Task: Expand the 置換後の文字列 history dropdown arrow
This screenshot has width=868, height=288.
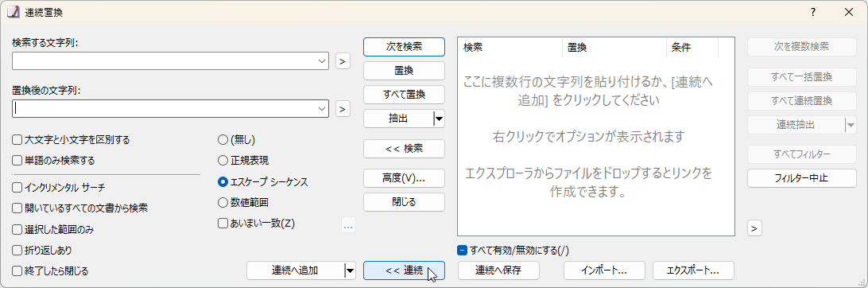Action: coord(322,109)
